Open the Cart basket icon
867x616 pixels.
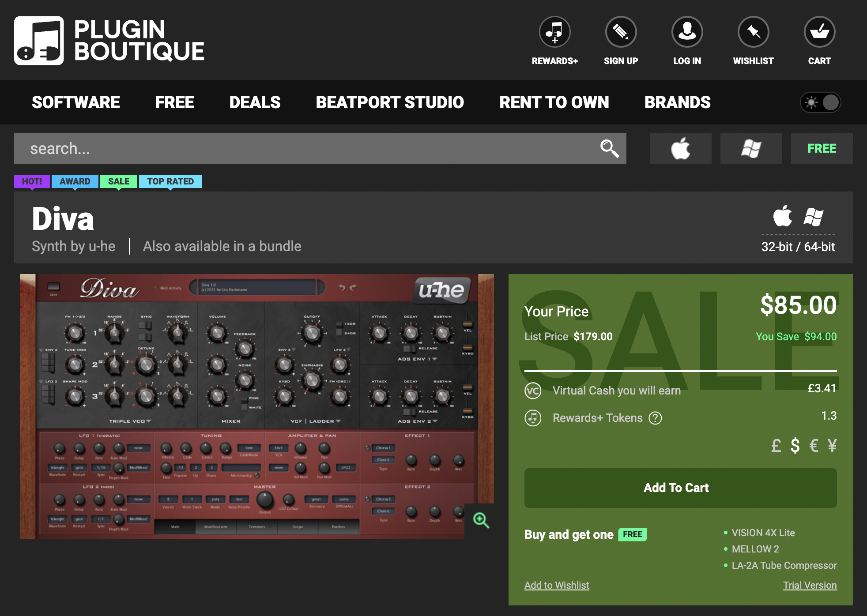point(819,32)
